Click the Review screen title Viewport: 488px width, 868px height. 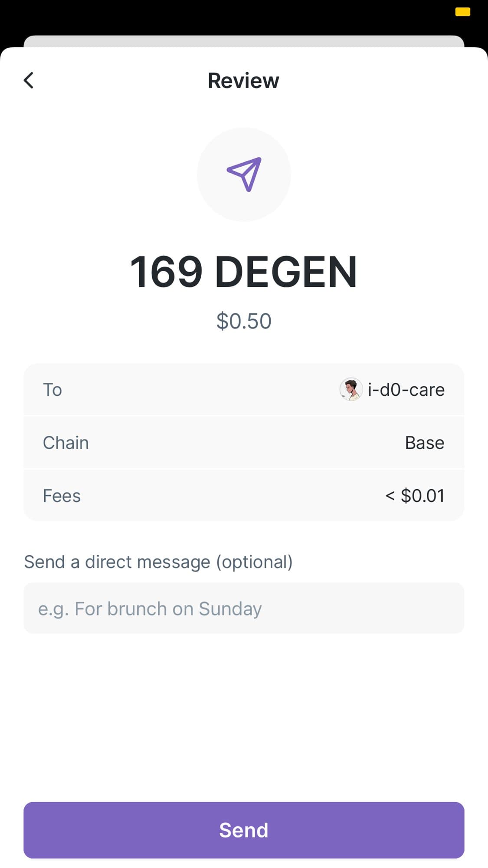tap(243, 81)
